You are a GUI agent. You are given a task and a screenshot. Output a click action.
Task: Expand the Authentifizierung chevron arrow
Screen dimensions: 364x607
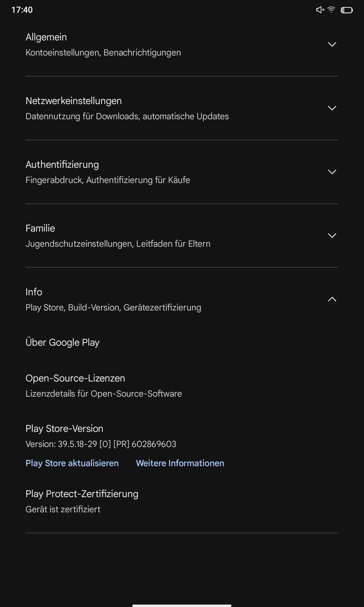pos(332,172)
